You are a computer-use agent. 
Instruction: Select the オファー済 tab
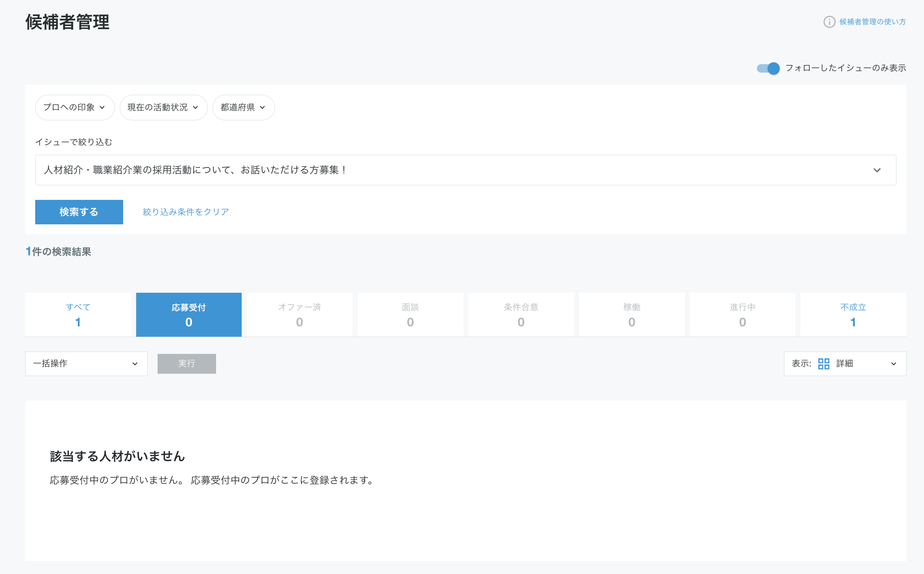[x=299, y=315]
